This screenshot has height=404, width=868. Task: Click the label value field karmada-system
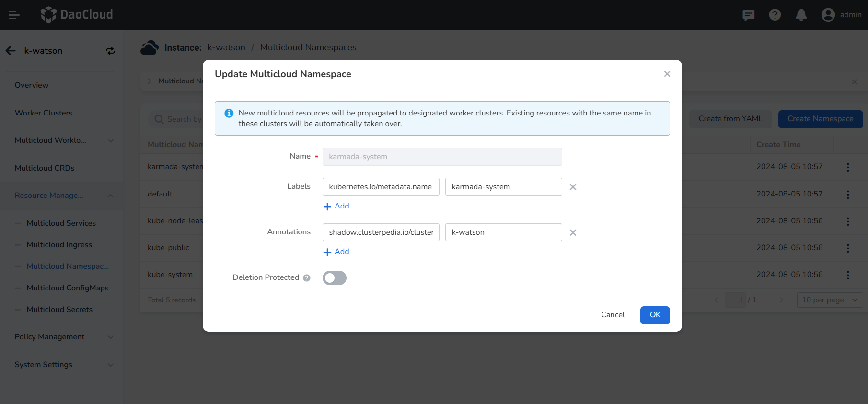point(503,187)
